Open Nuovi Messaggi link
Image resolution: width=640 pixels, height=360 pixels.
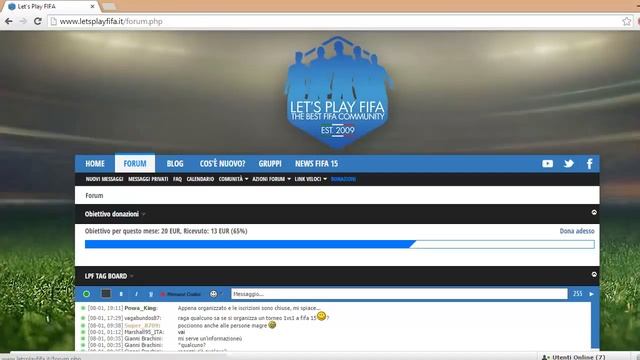click(x=104, y=179)
